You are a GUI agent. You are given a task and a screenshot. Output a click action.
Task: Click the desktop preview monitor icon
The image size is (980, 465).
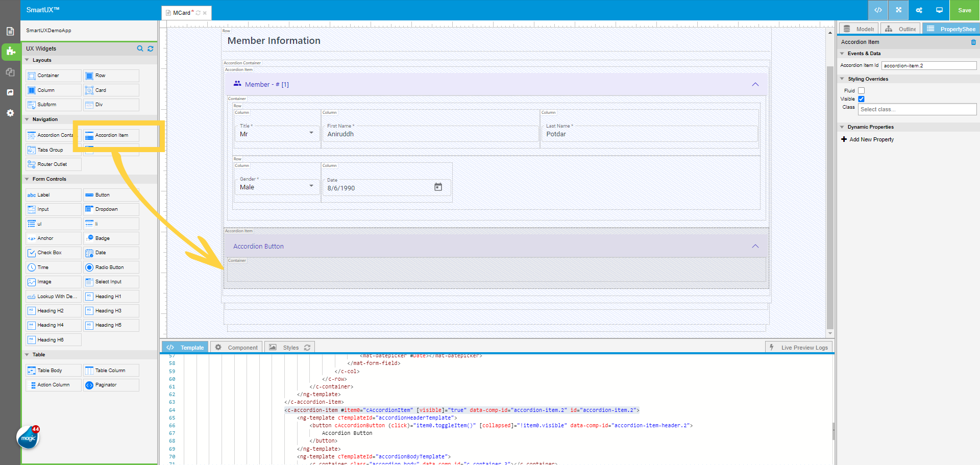939,10
